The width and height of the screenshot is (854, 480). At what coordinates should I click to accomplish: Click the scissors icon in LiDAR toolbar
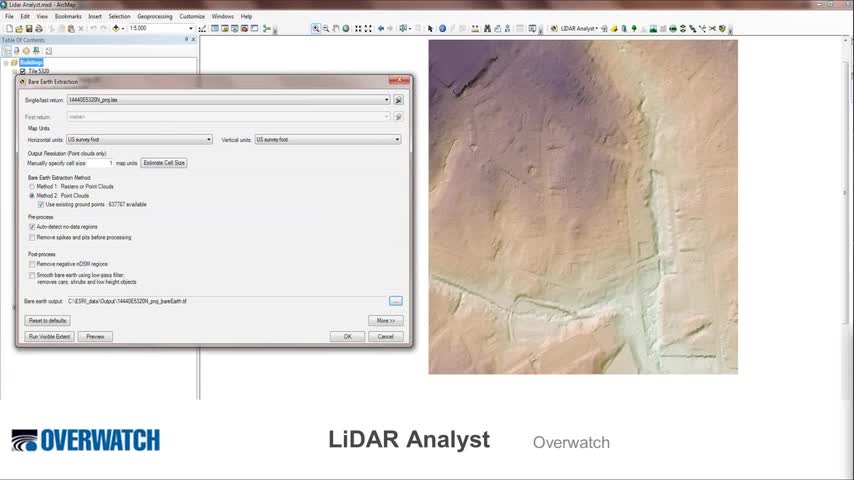click(712, 28)
